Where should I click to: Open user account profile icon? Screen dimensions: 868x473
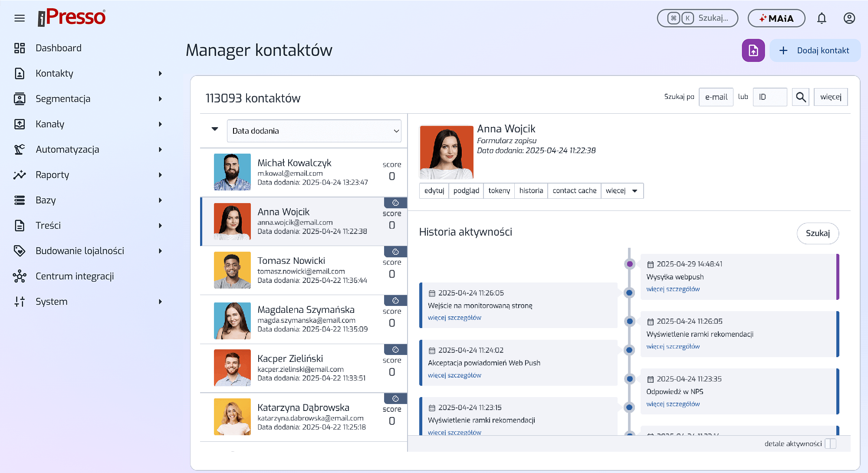849,18
